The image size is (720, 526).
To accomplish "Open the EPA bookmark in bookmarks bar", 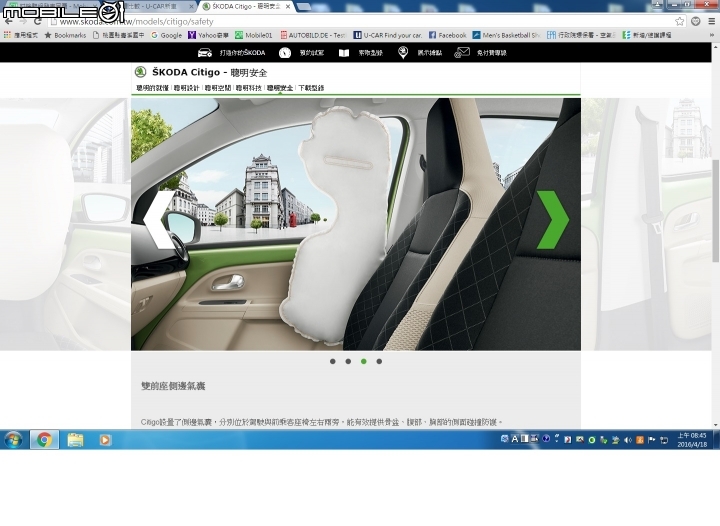I will click(581, 35).
